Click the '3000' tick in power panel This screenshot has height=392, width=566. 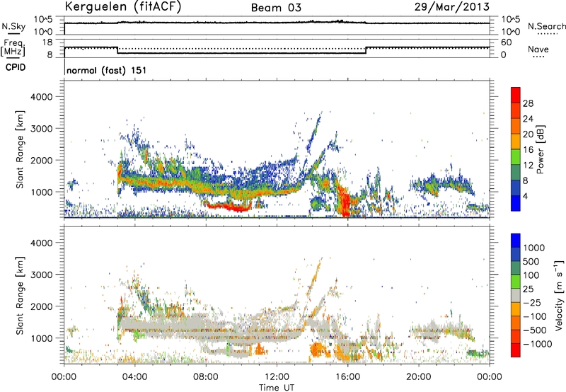42,129
